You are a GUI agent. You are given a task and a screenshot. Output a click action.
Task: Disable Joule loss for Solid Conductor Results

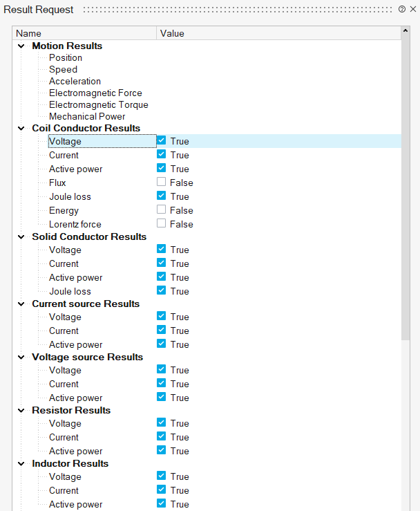coord(162,291)
